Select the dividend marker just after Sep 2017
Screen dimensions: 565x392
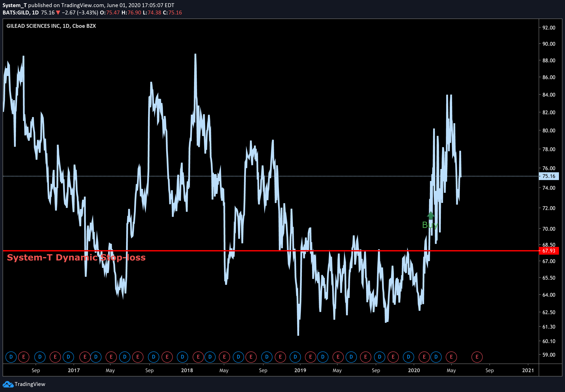[x=154, y=357]
